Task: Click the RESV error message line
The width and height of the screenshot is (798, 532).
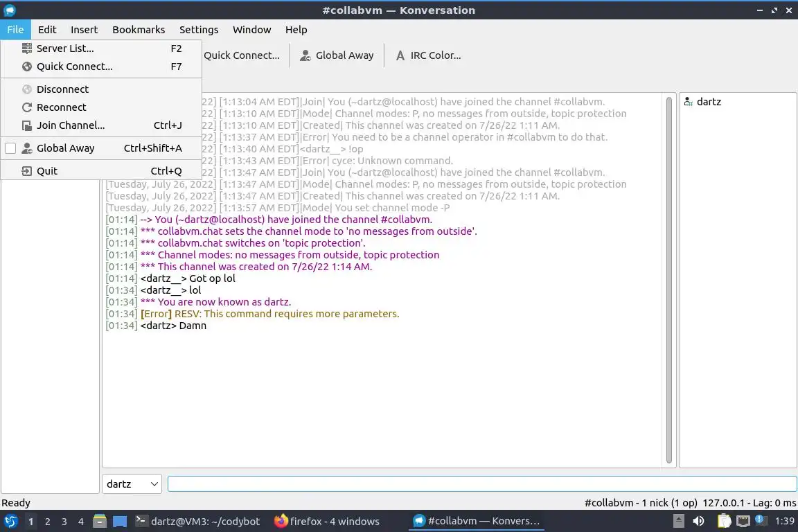Action: [x=269, y=314]
